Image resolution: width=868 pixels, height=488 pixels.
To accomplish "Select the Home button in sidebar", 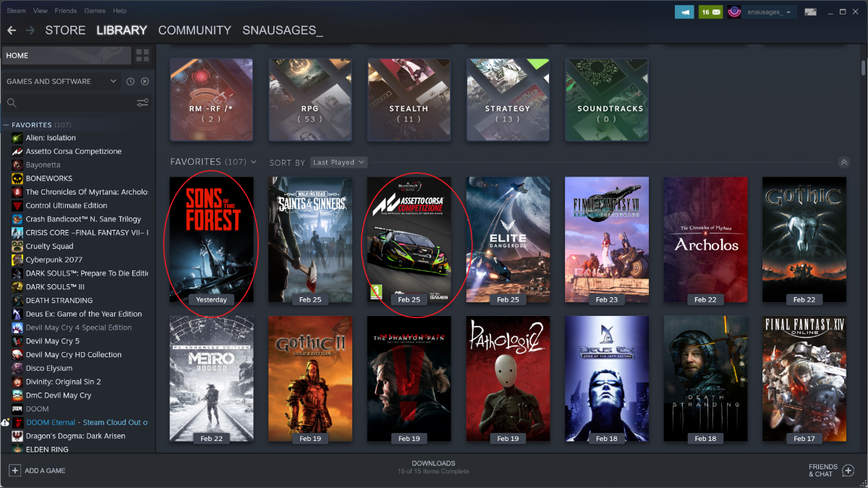I will 67,56.
